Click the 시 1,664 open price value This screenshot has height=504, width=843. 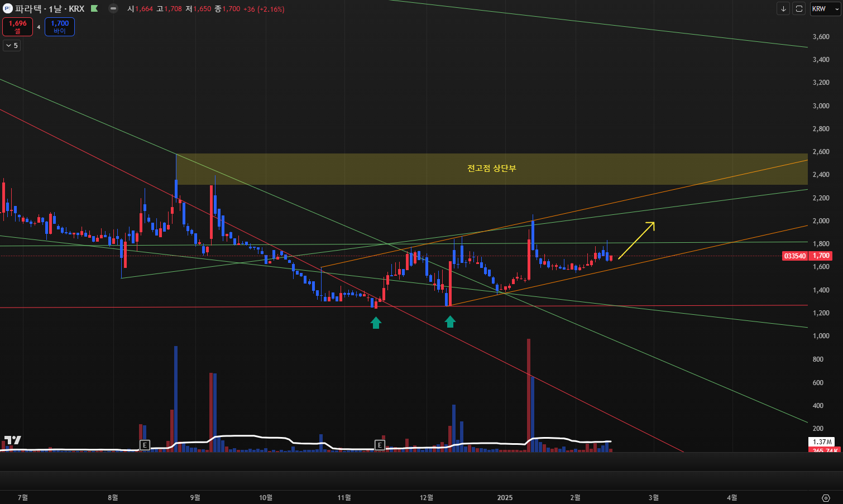click(140, 9)
